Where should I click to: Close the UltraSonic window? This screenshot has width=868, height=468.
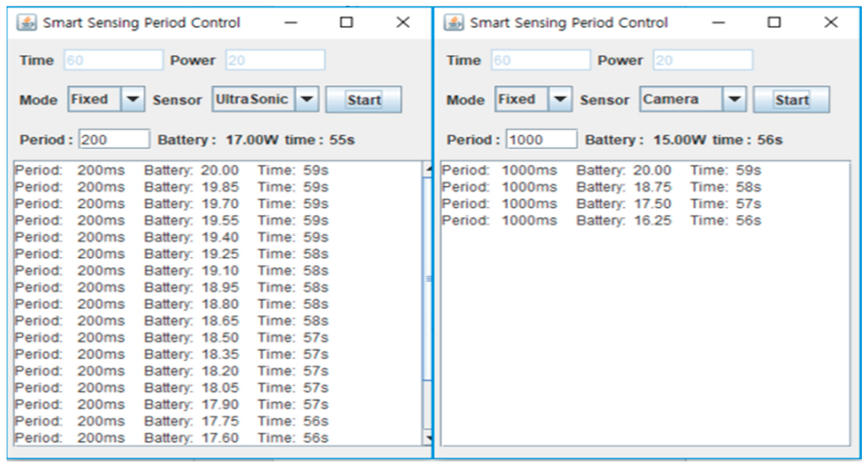click(x=403, y=23)
